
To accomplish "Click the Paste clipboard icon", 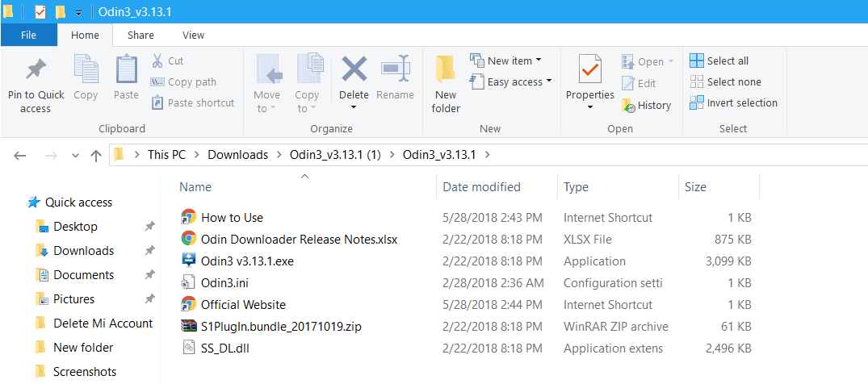I will [x=127, y=68].
